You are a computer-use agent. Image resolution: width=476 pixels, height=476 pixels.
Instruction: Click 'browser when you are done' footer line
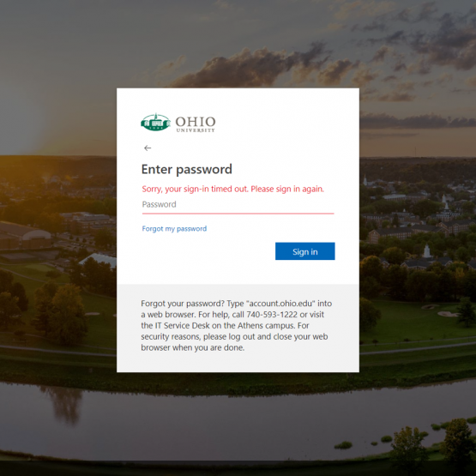(x=193, y=347)
